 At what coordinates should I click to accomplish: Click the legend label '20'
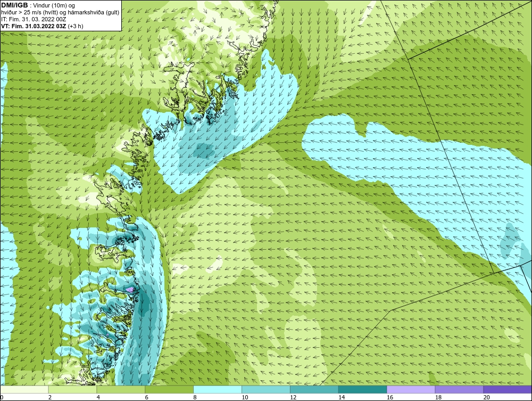click(x=487, y=397)
